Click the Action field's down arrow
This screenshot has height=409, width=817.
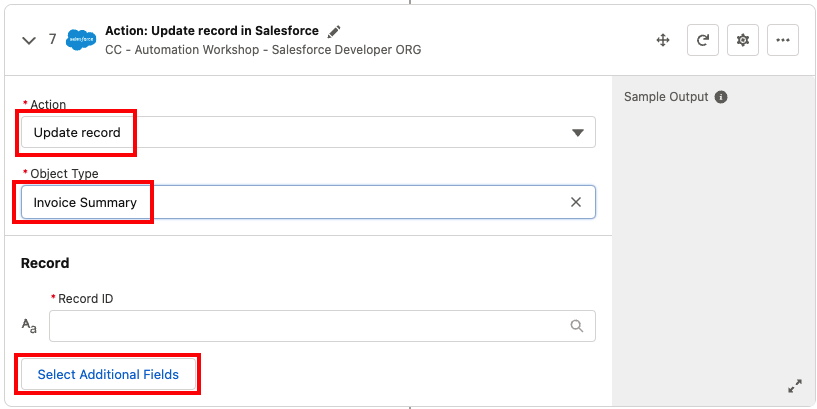(x=577, y=133)
